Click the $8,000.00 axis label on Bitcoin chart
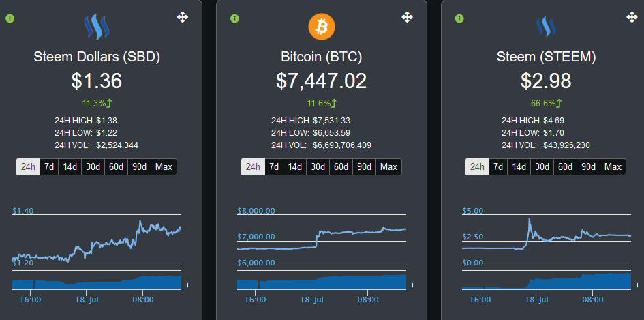This screenshot has height=320, width=644. (x=256, y=211)
